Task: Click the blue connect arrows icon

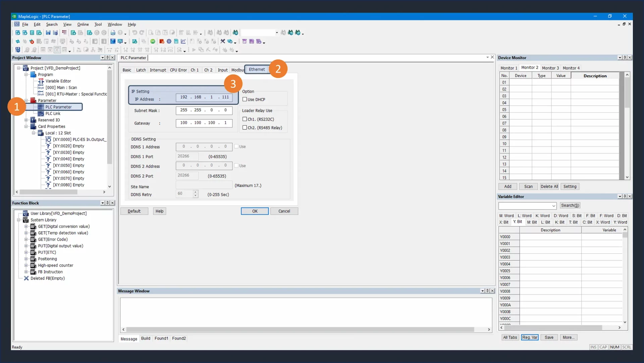Action: tap(17, 41)
